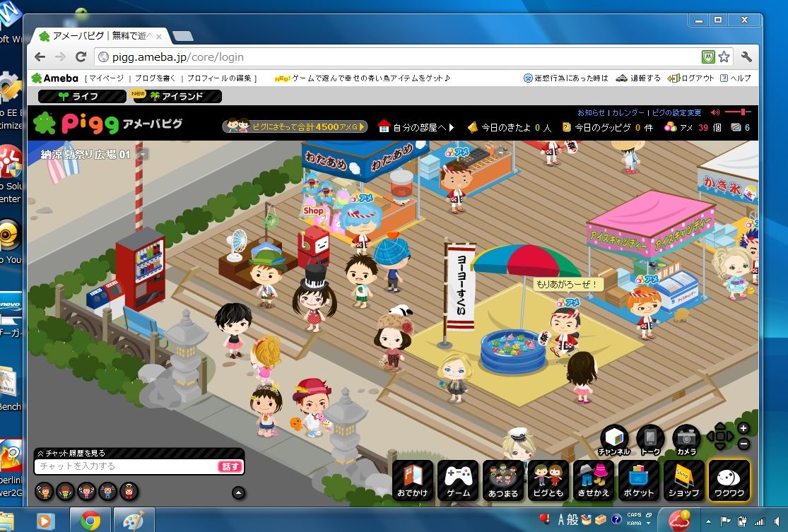Click the ワクワク icon
The image size is (788, 532).
point(729,480)
